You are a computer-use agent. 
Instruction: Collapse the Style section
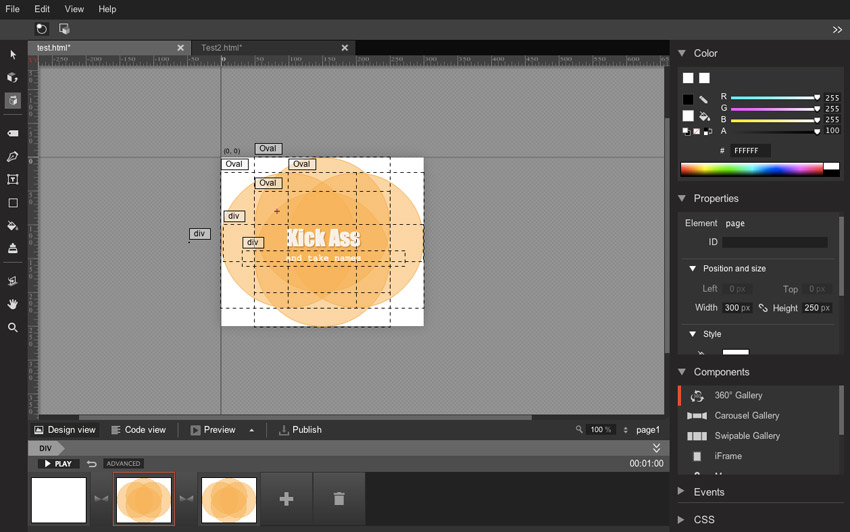[692, 334]
